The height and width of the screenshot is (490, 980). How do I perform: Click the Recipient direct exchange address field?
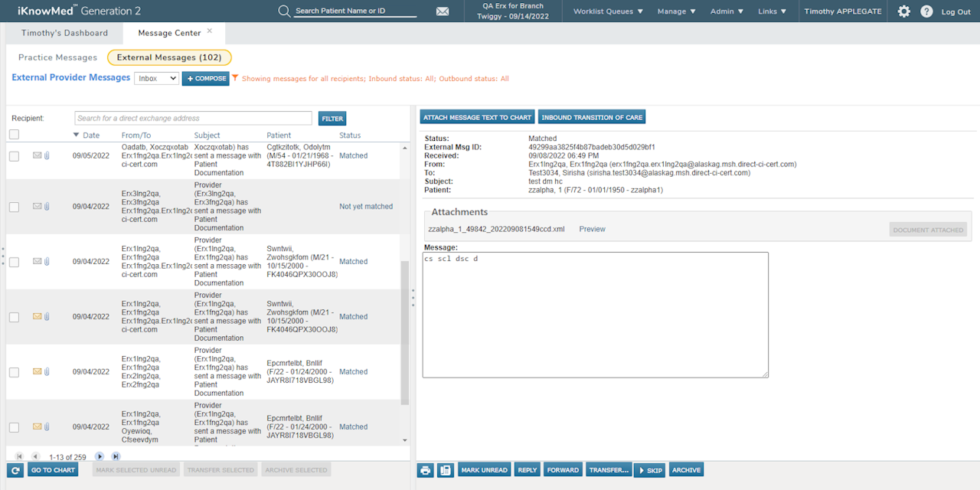pos(193,118)
